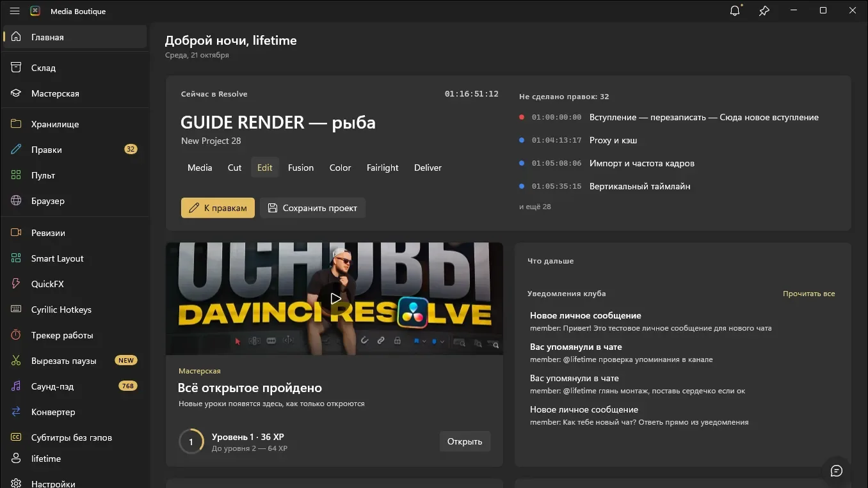
Task: Play the DaVinci Resolve basics video
Action: pos(335,298)
